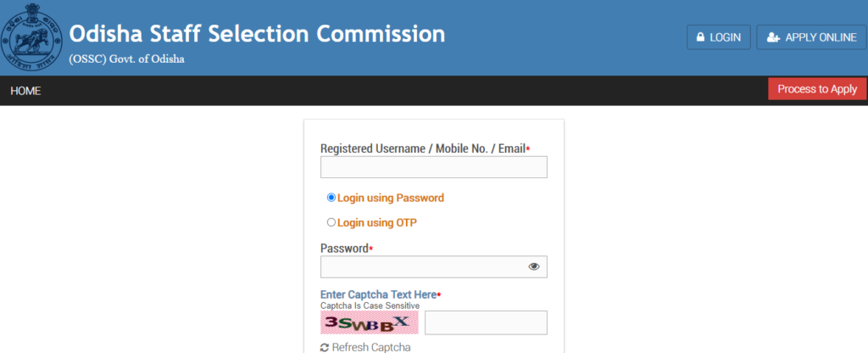Viewport: 868px width, 353px height.
Task: Click the (OSSC) Govt. of Odisha subtitle
Action: point(127,59)
